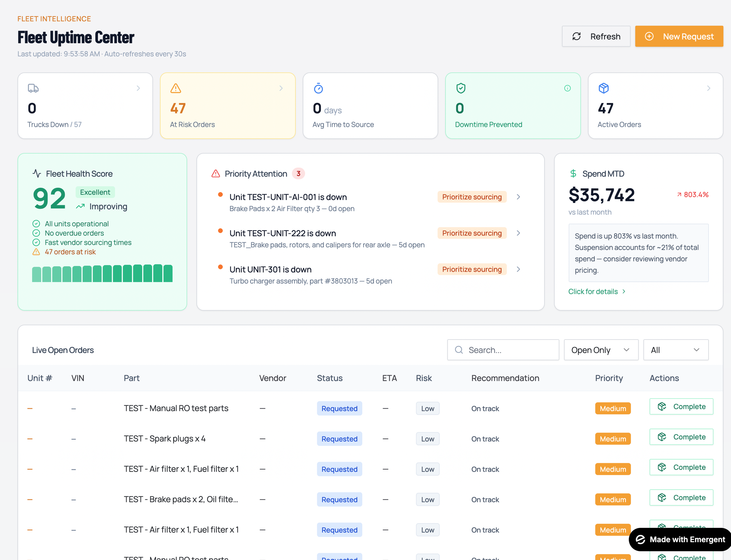Expand the Unit TEST-UNIT-AI-001 alert chevron

point(518,197)
